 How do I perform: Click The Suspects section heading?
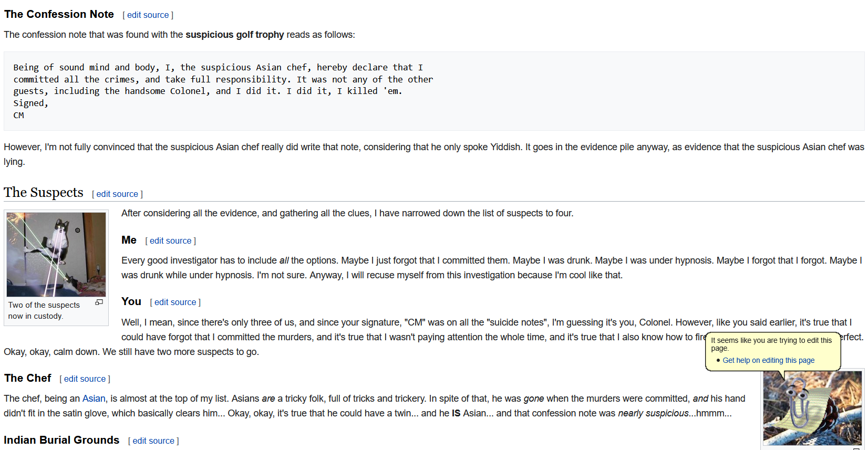[44, 193]
